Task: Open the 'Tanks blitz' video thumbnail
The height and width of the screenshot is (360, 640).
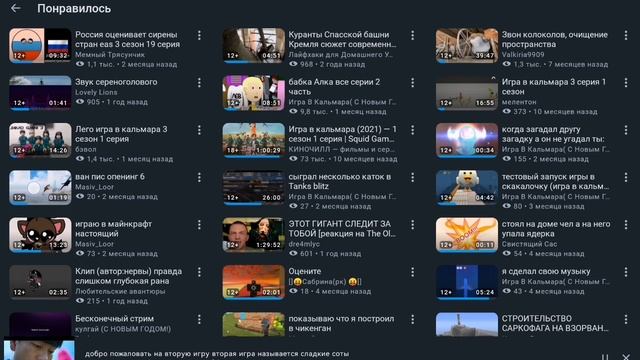Action: [x=253, y=187]
